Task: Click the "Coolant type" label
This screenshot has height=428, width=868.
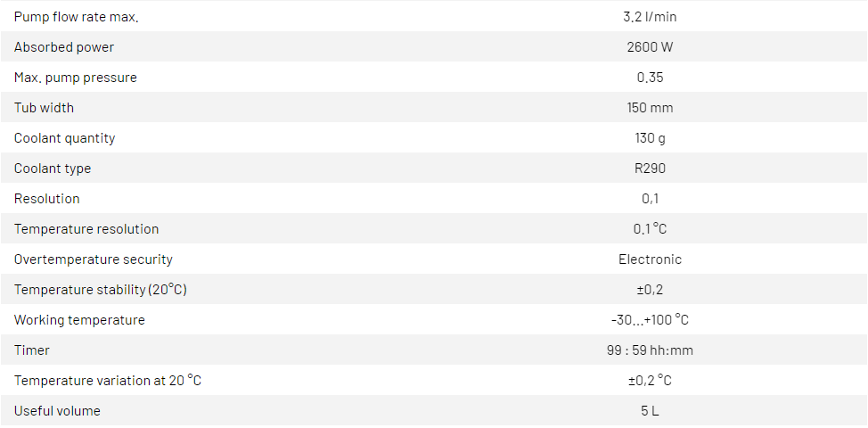Action: pyautogui.click(x=53, y=169)
